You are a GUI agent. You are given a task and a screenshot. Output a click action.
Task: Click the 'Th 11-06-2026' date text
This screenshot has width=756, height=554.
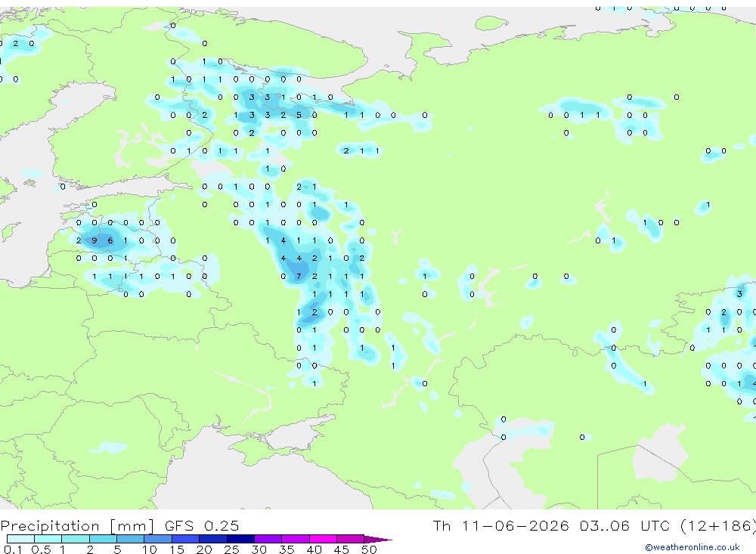500,525
